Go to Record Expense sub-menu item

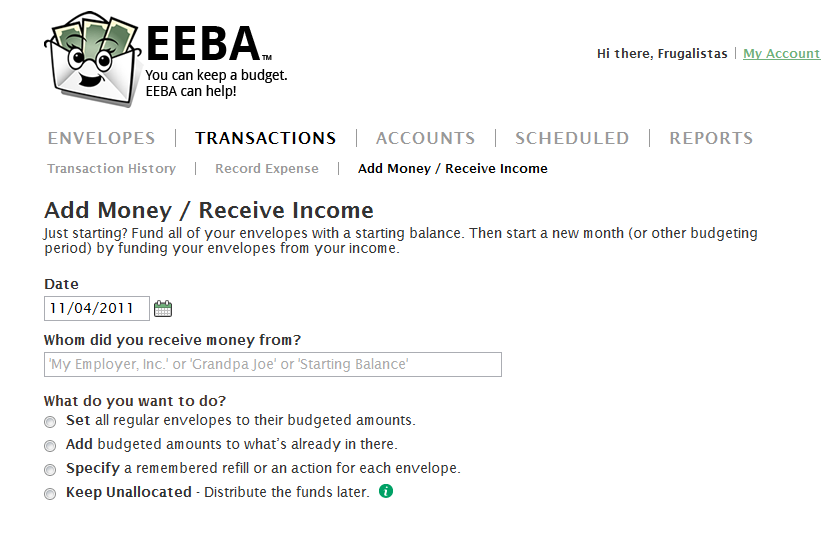267,169
